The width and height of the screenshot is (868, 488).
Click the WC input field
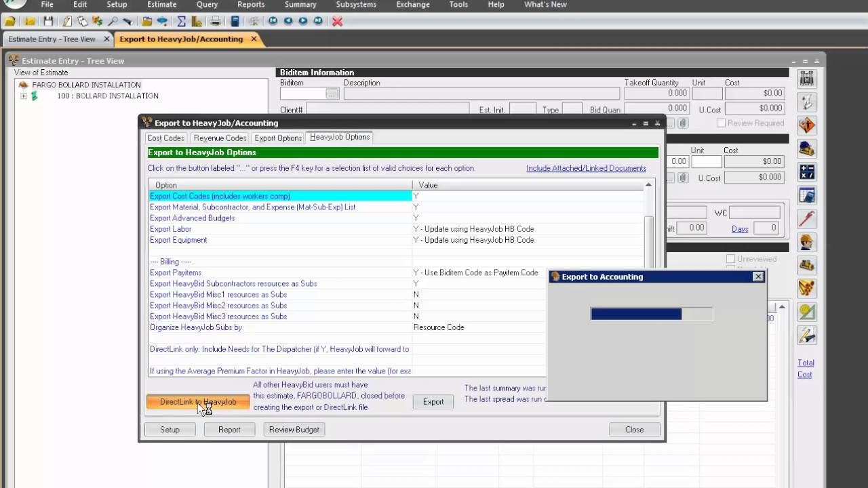point(755,213)
